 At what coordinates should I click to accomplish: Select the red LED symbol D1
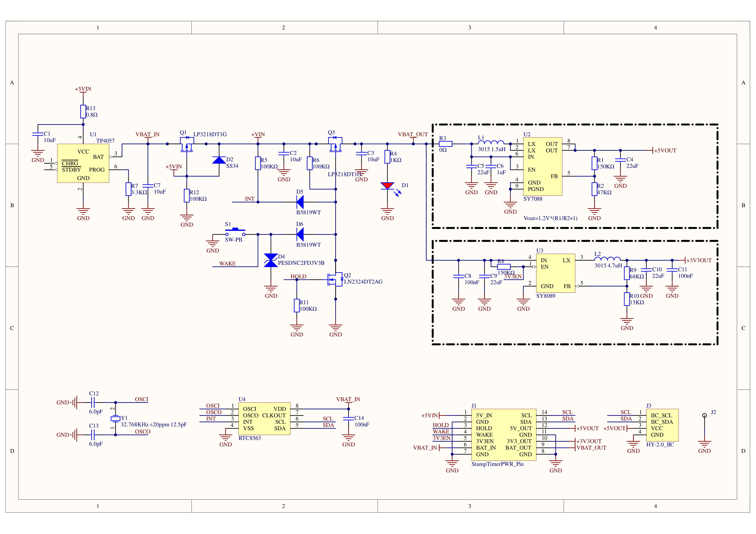(388, 186)
